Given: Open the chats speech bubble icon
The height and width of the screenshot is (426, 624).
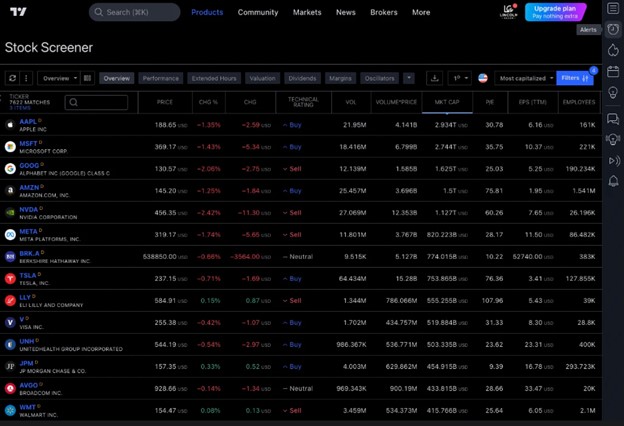Looking at the screenshot, I should (x=613, y=119).
